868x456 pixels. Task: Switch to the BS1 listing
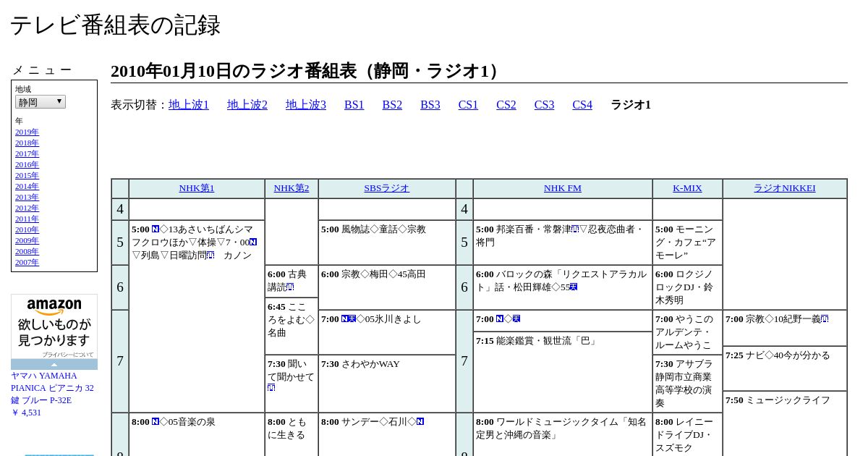point(354,105)
